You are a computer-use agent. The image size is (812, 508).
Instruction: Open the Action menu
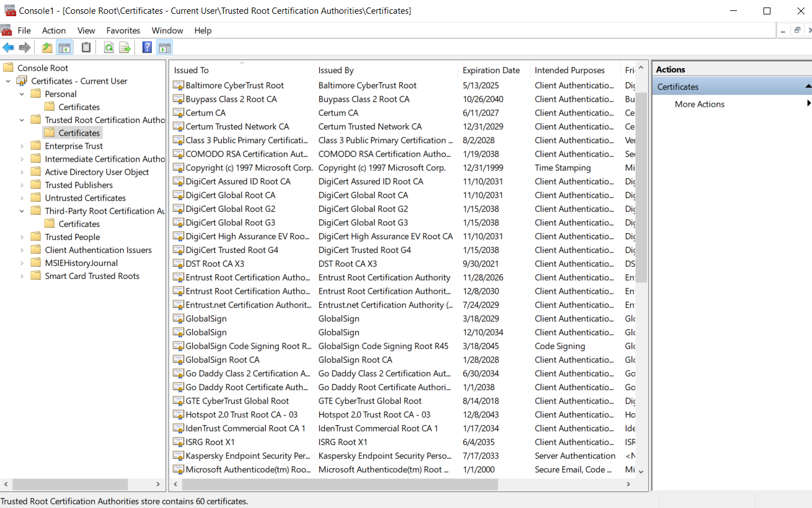[x=54, y=31]
